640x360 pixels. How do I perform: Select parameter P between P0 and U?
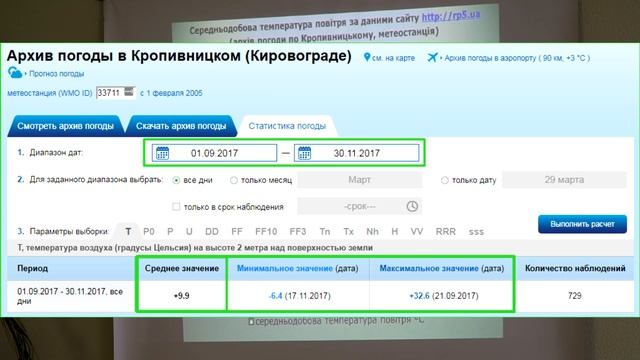pyautogui.click(x=170, y=231)
